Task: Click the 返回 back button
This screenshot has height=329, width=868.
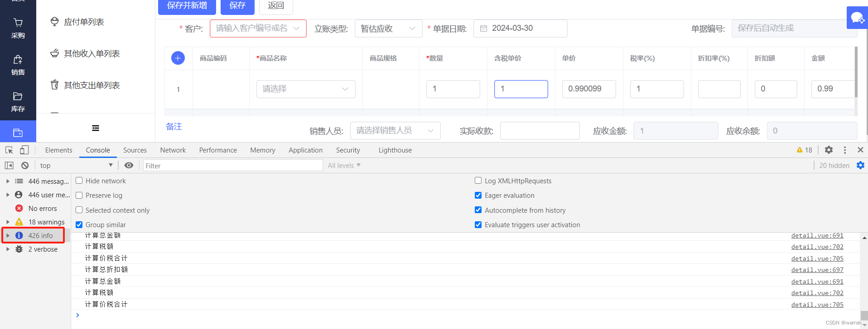Action: pyautogui.click(x=276, y=6)
